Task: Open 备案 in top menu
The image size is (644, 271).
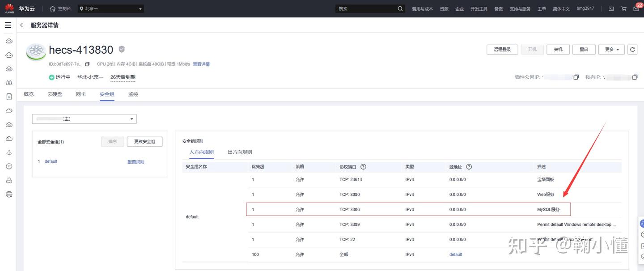Action: [499, 9]
